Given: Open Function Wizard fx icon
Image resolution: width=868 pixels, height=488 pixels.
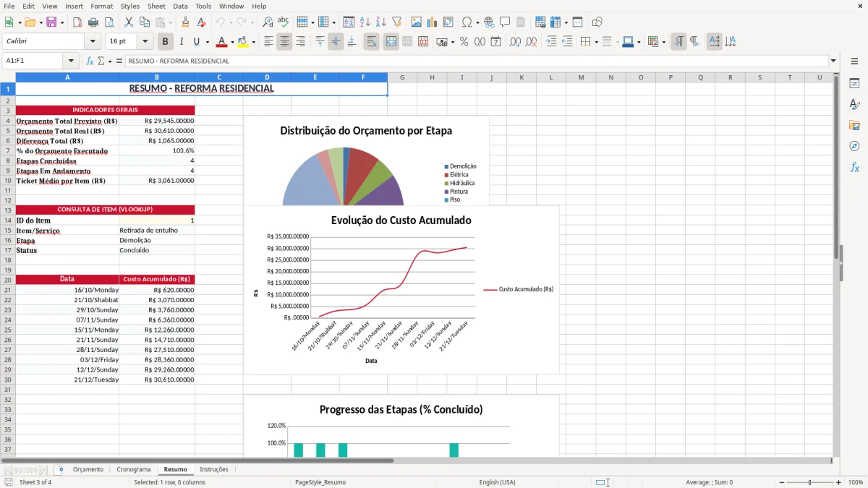Looking at the screenshot, I should (90, 61).
